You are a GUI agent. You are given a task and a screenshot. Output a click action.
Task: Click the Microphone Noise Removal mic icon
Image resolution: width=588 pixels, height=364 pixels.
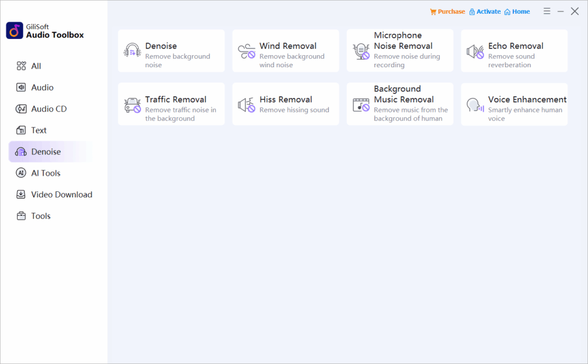click(361, 51)
